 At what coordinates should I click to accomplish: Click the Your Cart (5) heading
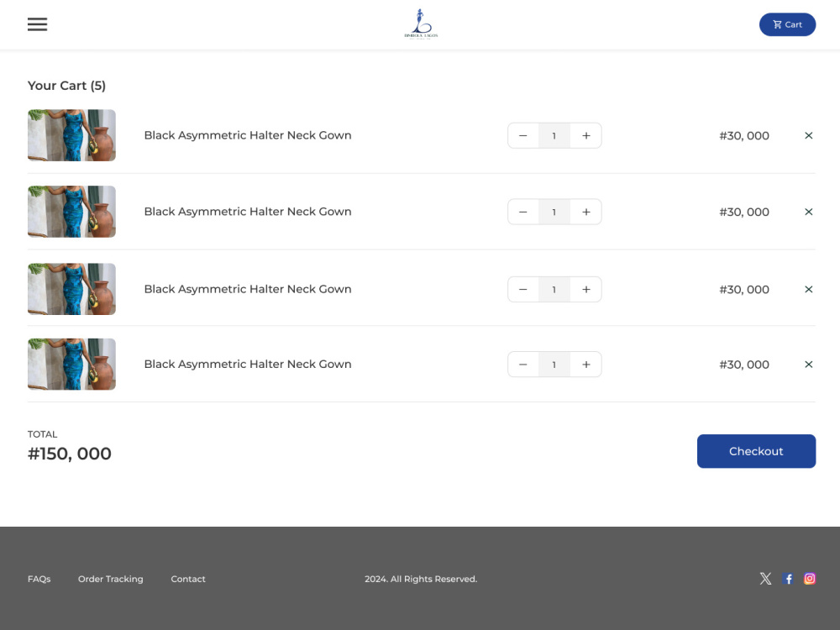67,86
